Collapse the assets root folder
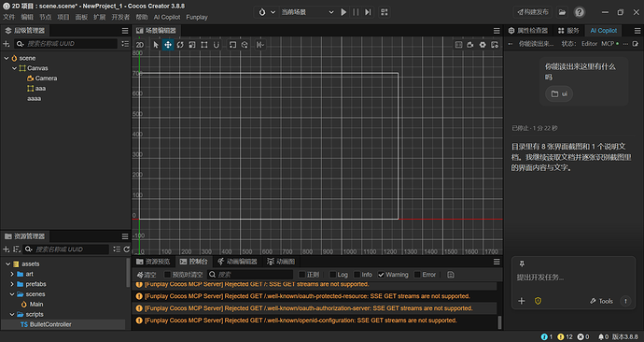The image size is (644, 342). coord(7,264)
